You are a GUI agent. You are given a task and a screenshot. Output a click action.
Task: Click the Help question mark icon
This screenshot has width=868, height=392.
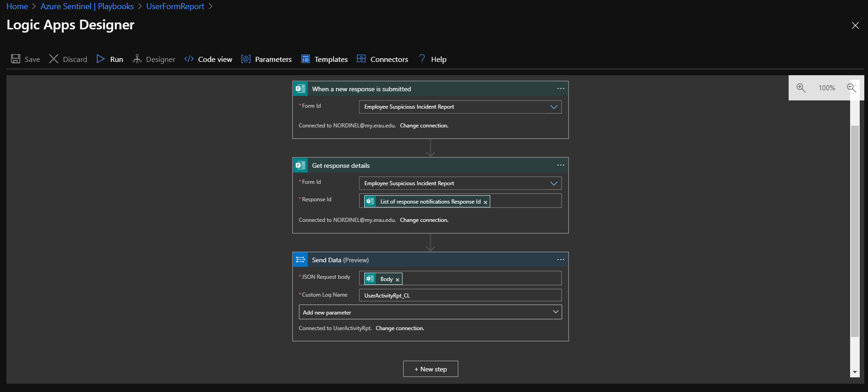pyautogui.click(x=422, y=59)
